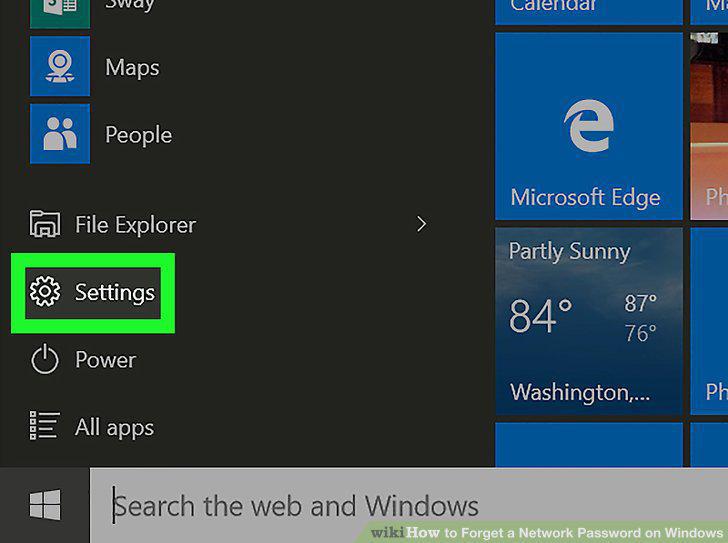Open the All apps text entry
The width and height of the screenshot is (728, 543).
point(114,427)
